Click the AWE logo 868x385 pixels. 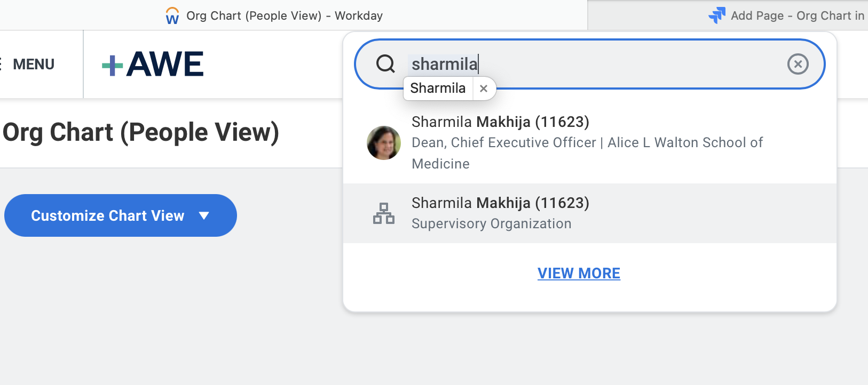(152, 63)
